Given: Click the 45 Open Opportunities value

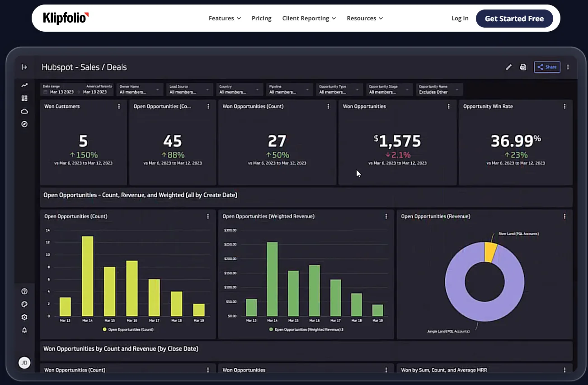Looking at the screenshot, I should [172, 141].
